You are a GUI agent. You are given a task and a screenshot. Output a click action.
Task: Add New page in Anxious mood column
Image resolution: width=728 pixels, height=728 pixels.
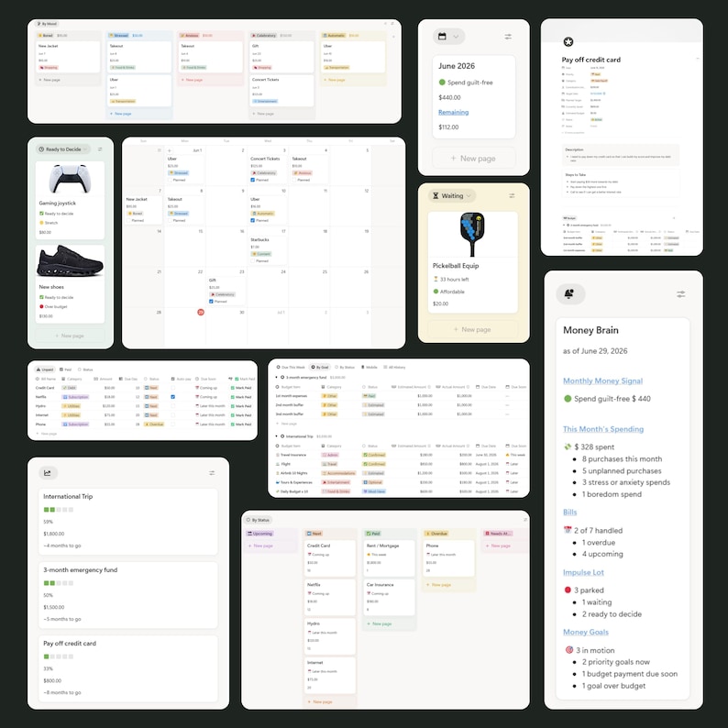tap(192, 80)
